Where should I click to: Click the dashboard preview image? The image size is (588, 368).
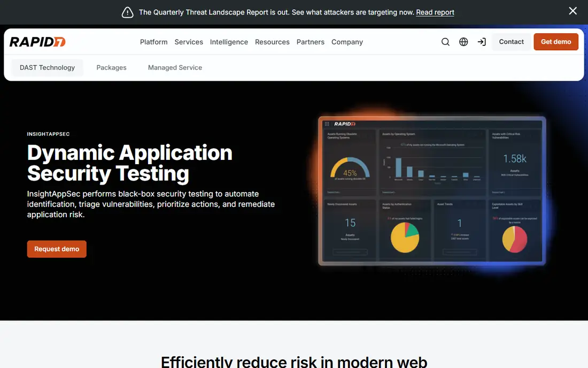432,190
